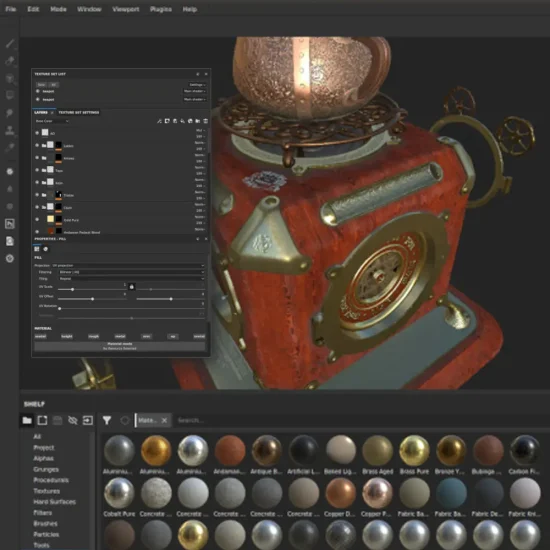Select the Projection tool
Image resolution: width=550 pixels, height=550 pixels.
(10, 78)
